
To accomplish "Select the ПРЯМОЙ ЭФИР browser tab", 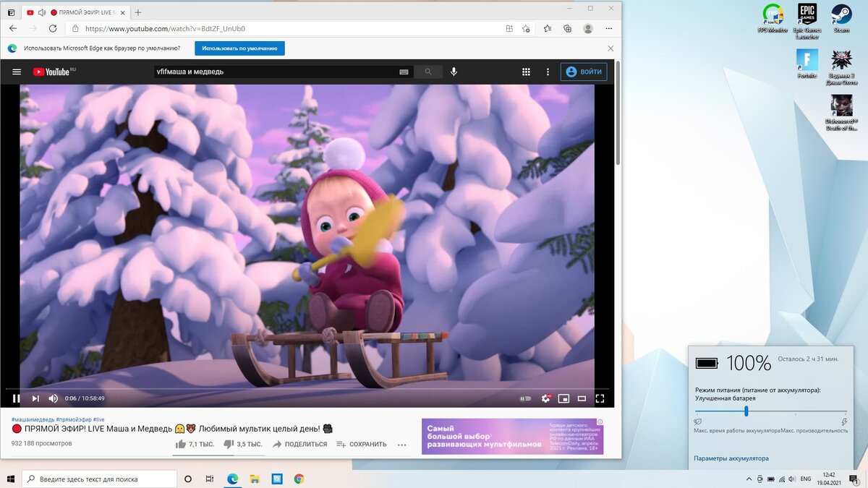I will coord(75,12).
